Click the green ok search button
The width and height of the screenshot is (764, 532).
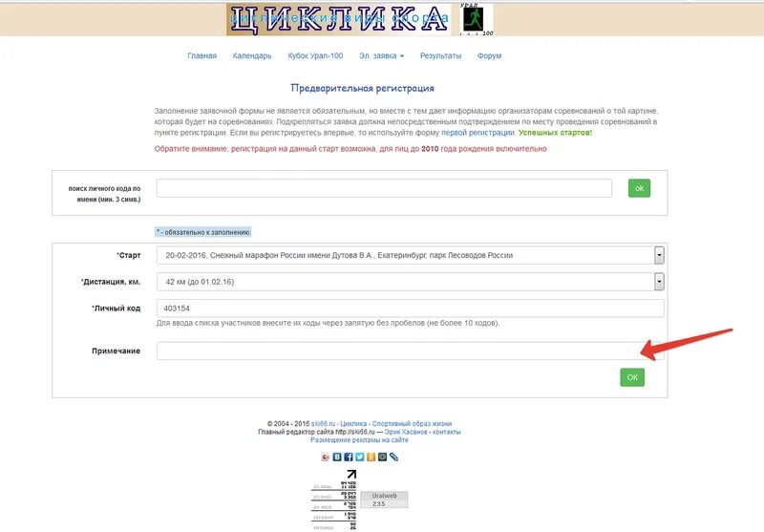coord(639,188)
